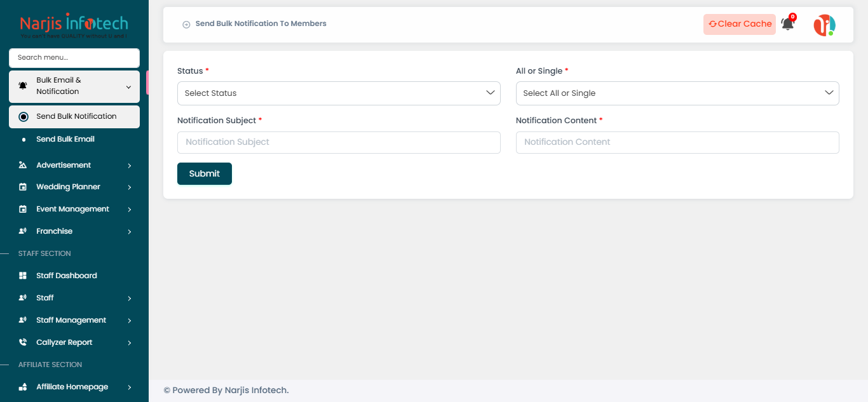This screenshot has height=402, width=868.
Task: Click the bullet dot beside Send Bulk Email
Action: [x=24, y=140]
